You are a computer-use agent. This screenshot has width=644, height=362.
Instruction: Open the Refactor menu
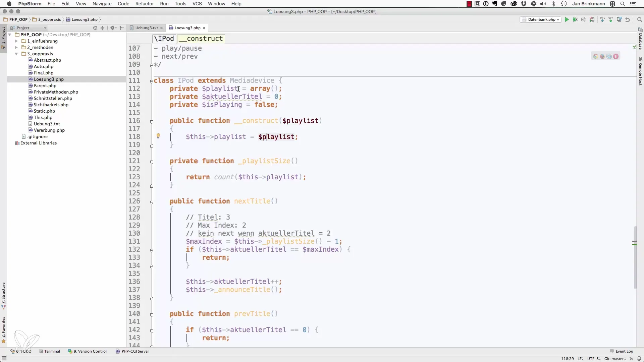click(145, 4)
